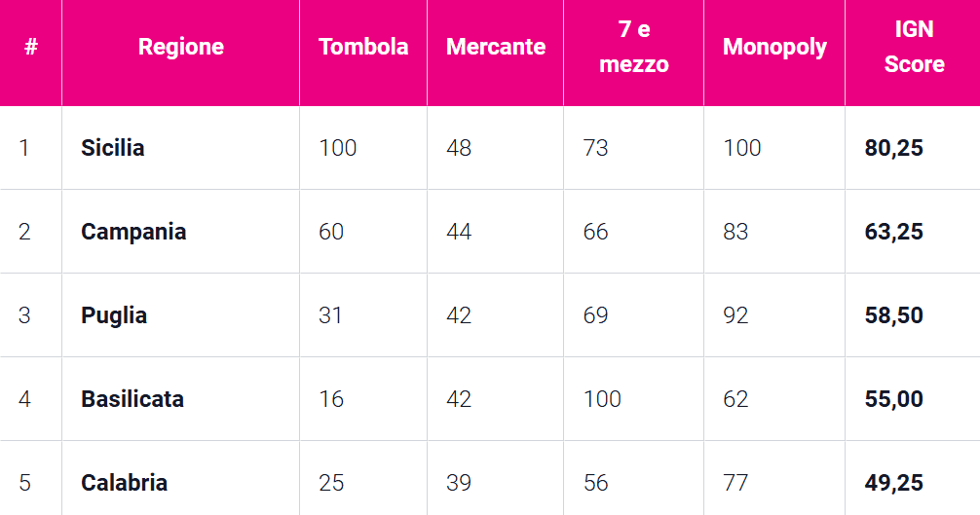The height and width of the screenshot is (515, 980).
Task: Click Basilicata's IGN Score 55,00
Action: pos(893,399)
